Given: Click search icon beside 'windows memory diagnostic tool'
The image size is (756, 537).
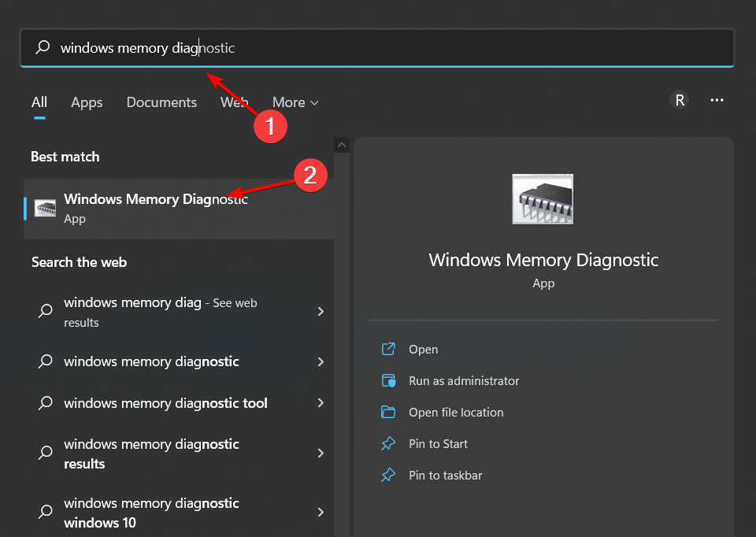Looking at the screenshot, I should pos(46,402).
